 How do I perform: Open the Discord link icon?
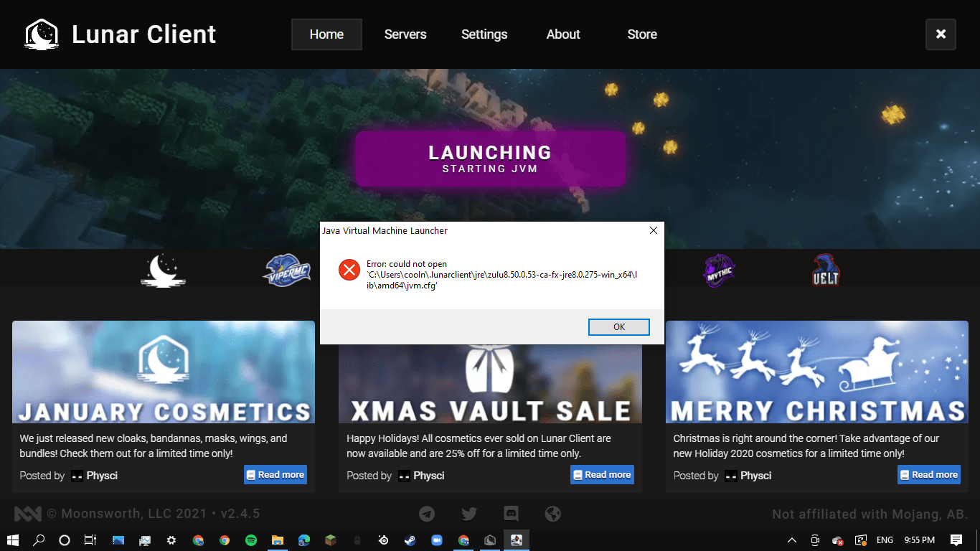click(x=511, y=514)
